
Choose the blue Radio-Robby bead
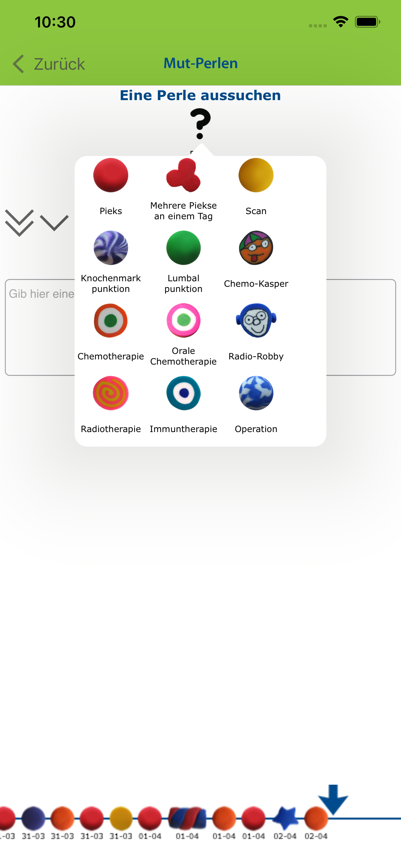[256, 320]
